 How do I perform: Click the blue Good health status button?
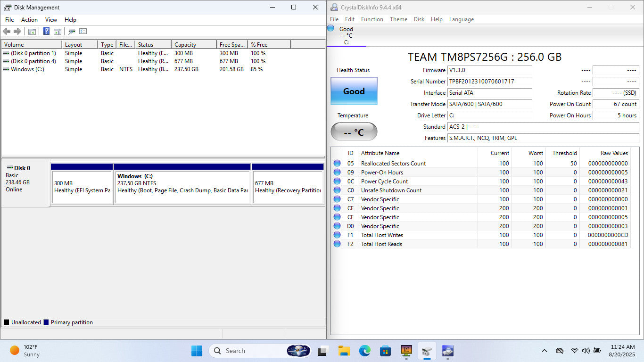(354, 91)
